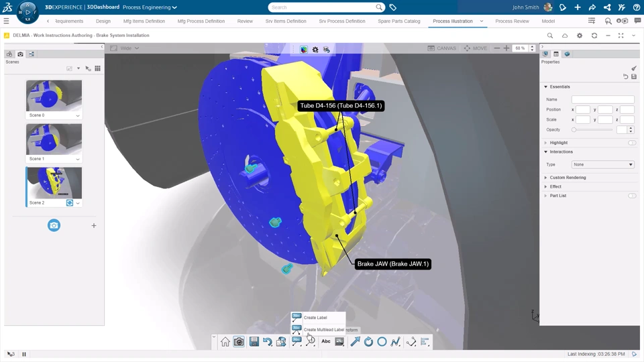Open the Process Engineering dashboard dropdown

pyautogui.click(x=150, y=7)
